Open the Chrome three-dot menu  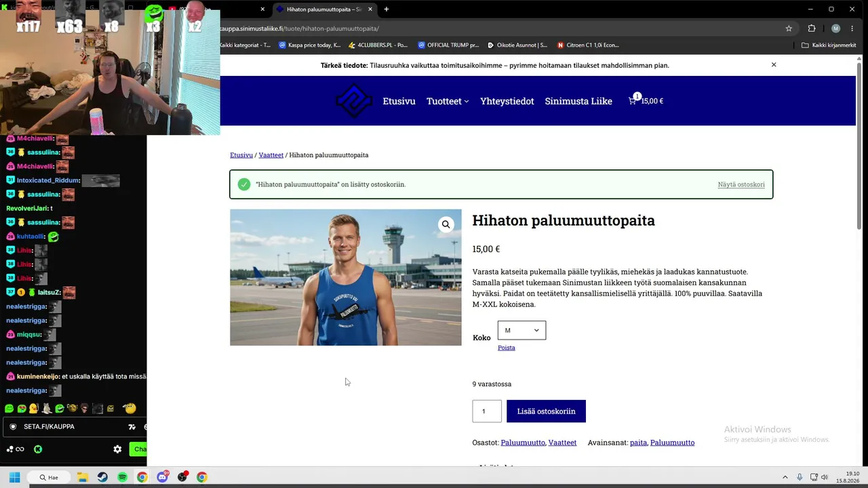[852, 28]
